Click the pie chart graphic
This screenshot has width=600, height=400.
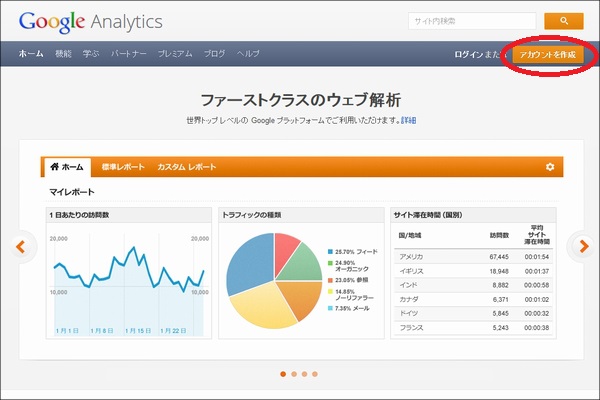click(x=274, y=281)
